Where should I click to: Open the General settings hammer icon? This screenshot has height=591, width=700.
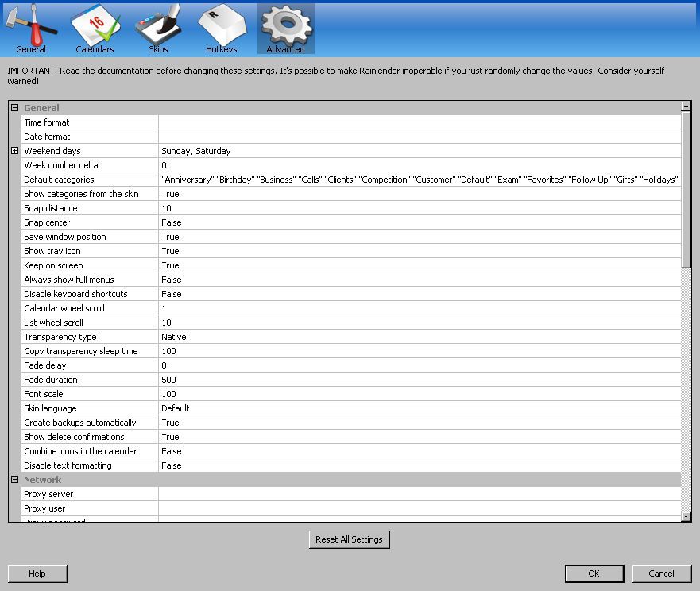(31, 28)
